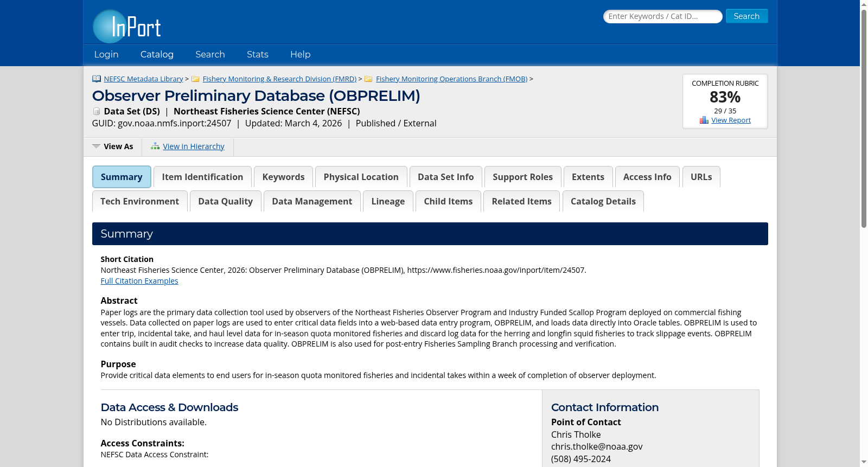Open the Full Citation Examples link
Screen dimensions: 868x467
[139, 281]
